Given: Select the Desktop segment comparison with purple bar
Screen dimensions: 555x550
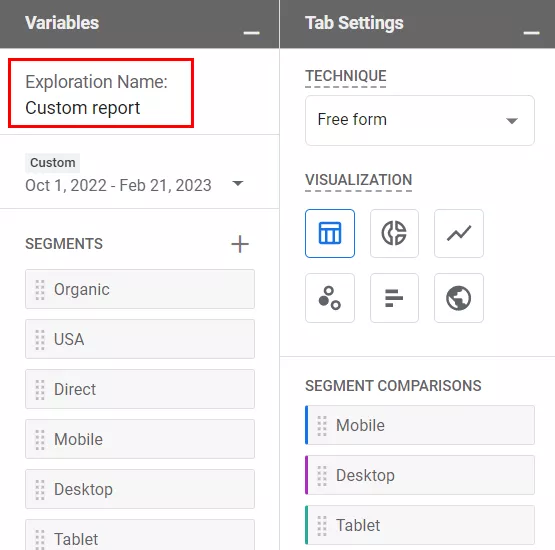Looking at the screenshot, I should click(x=420, y=475).
